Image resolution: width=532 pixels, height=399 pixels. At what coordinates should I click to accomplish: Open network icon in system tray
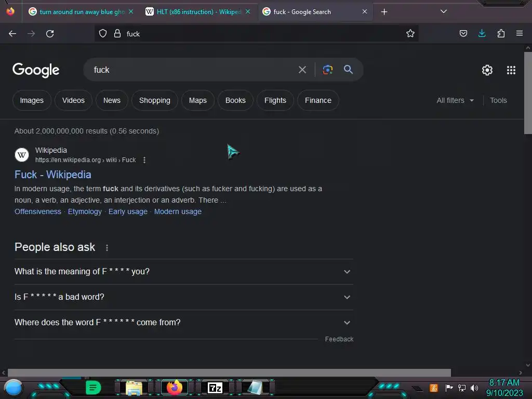tap(462, 388)
